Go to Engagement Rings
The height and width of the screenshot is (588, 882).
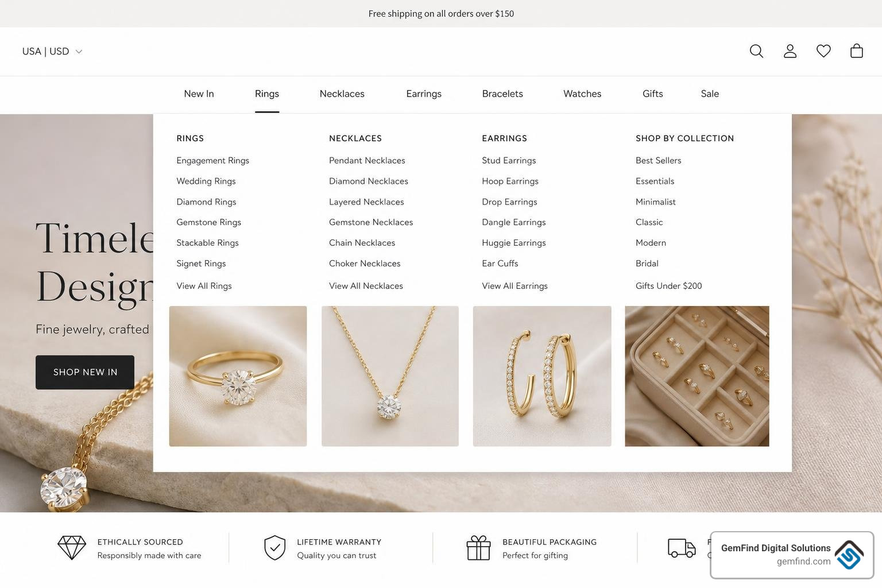(x=212, y=160)
